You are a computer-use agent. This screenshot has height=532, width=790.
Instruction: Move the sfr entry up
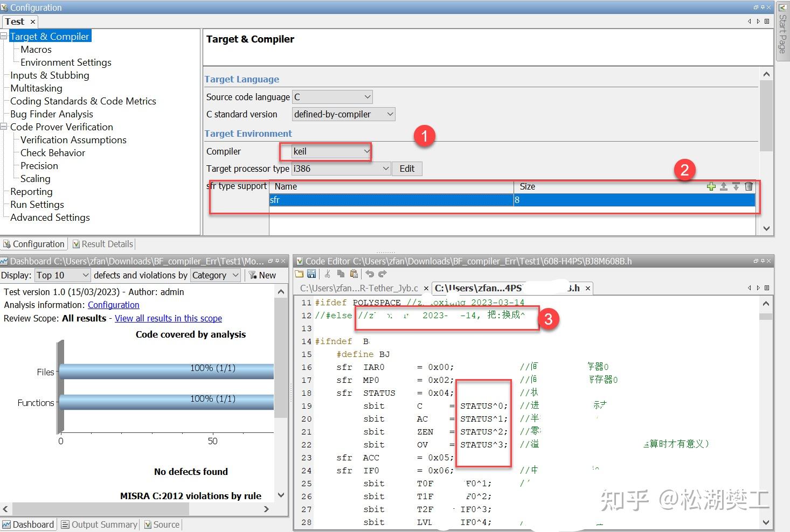click(x=723, y=186)
